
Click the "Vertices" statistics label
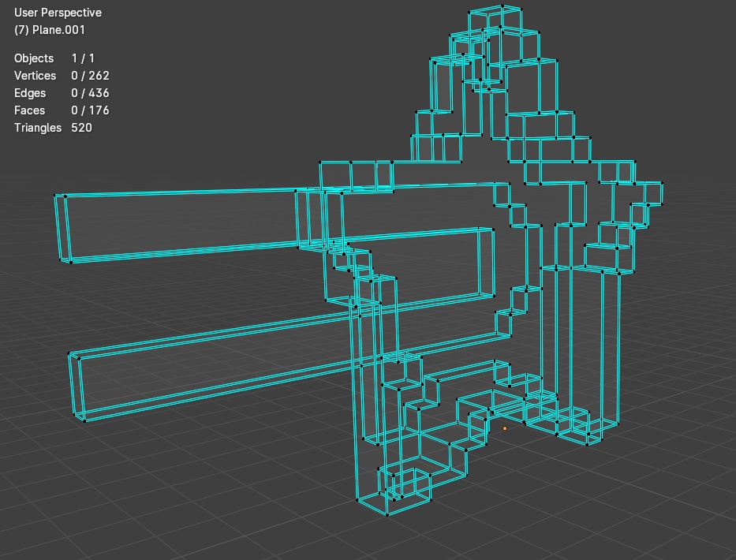point(35,76)
